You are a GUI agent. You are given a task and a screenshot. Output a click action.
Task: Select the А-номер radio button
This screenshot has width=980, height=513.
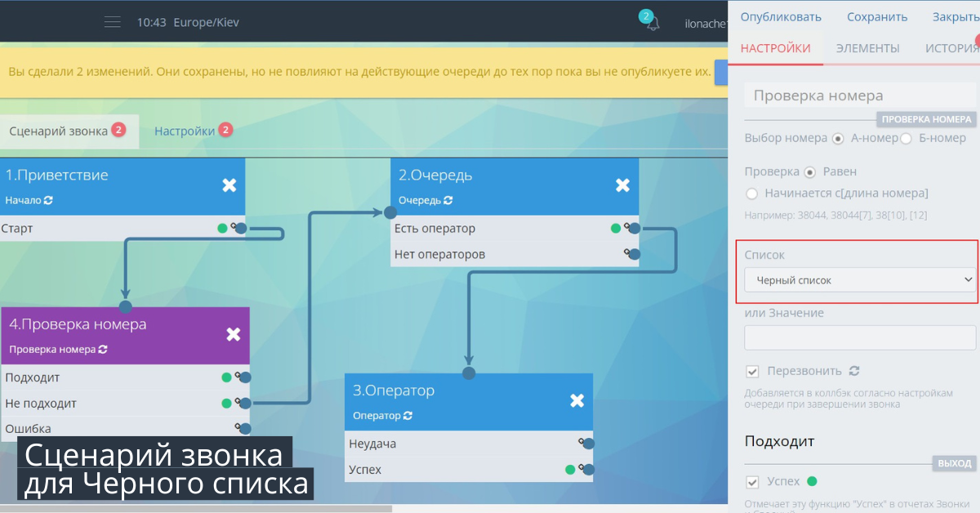click(838, 139)
